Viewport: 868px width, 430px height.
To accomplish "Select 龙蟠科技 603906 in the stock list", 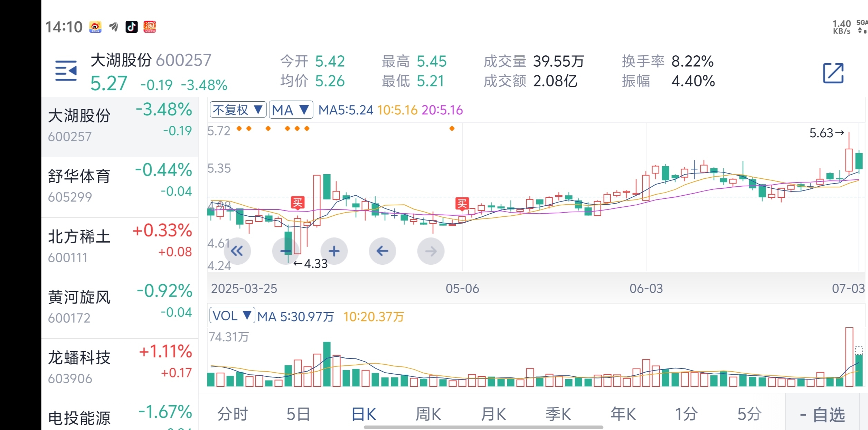I will tap(120, 368).
